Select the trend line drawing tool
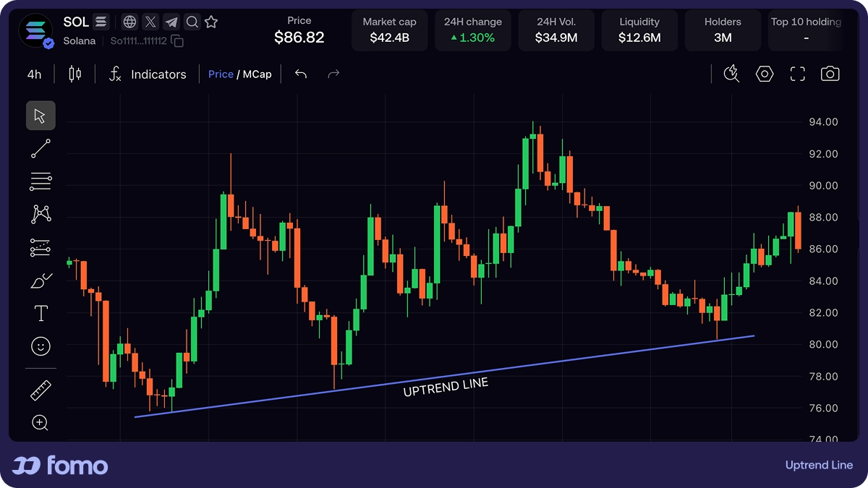 tap(41, 148)
